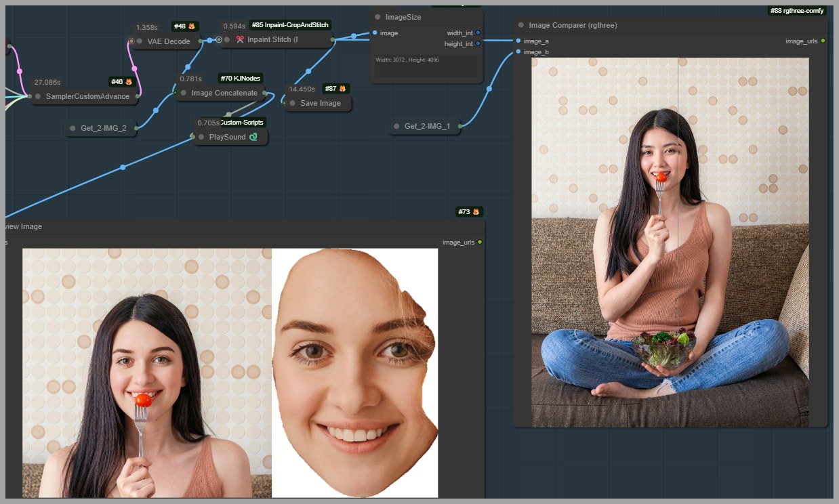Click the fox icon on badge #87
Screen dimensions: 839x504
click(x=344, y=89)
